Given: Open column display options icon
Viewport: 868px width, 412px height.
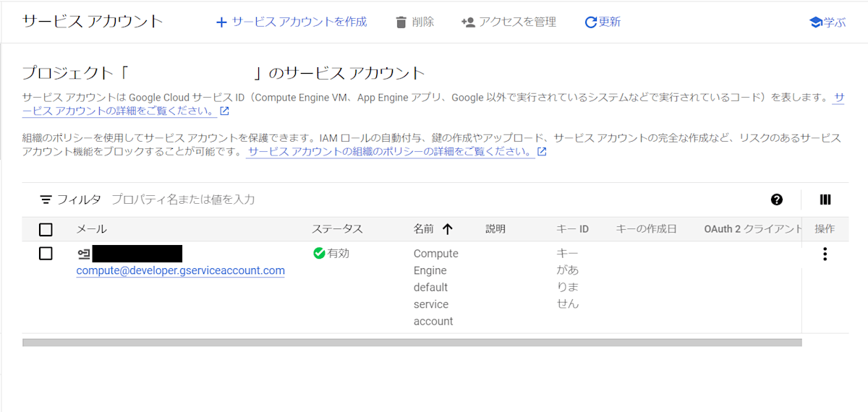Looking at the screenshot, I should 825,199.
